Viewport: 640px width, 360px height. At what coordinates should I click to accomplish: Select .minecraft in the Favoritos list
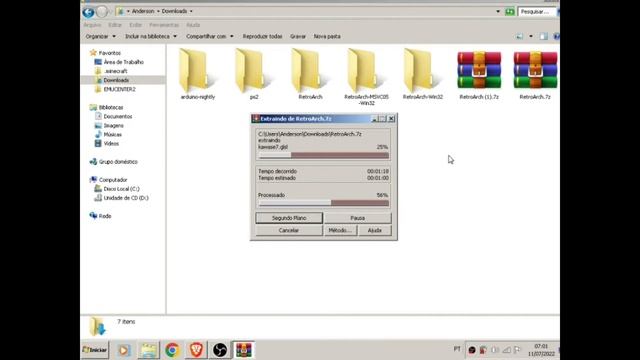pos(111,71)
